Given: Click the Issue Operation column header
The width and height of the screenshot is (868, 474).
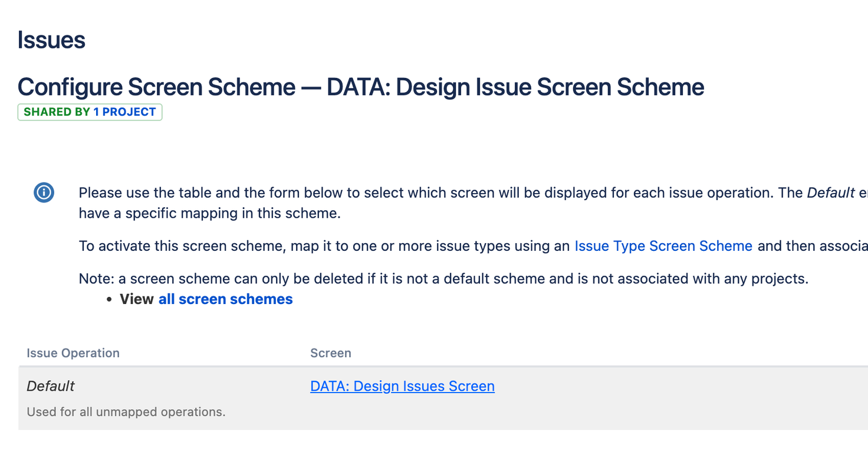Looking at the screenshot, I should [73, 353].
